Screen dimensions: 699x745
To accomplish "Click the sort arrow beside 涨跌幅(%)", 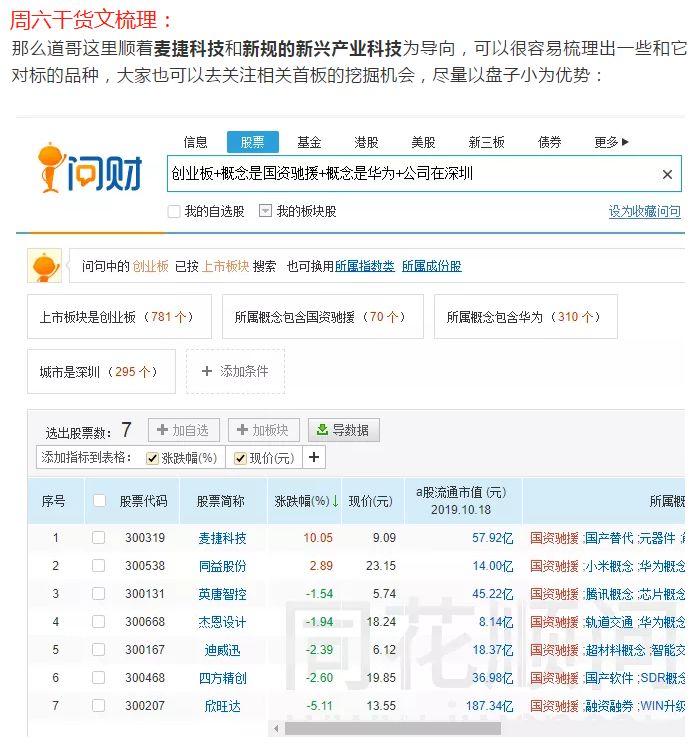I will pyautogui.click(x=335, y=501).
